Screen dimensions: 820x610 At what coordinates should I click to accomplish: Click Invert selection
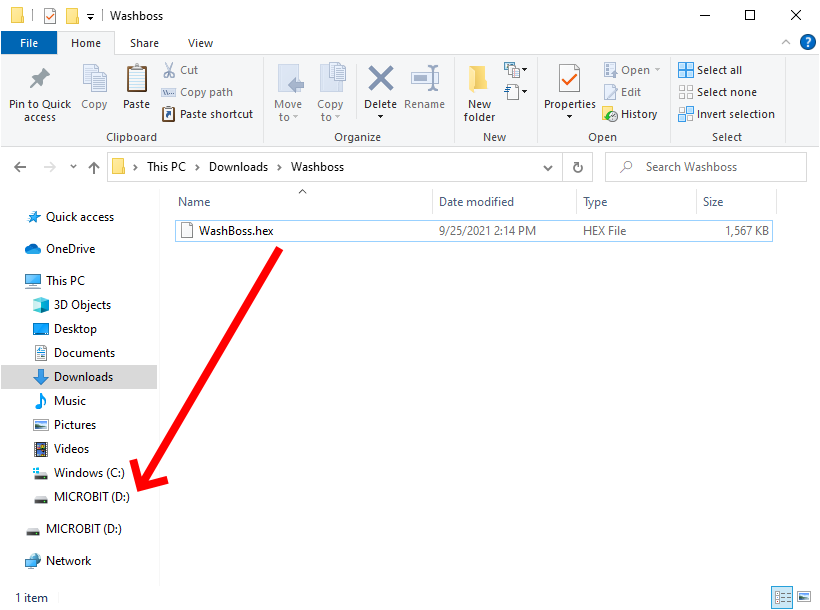coord(726,114)
